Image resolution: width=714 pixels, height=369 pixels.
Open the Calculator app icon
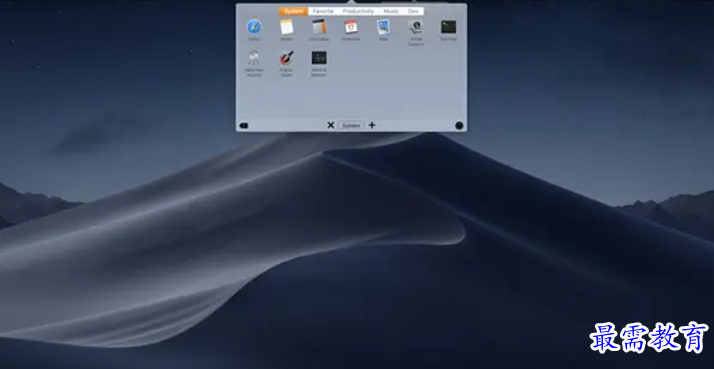coord(319,27)
